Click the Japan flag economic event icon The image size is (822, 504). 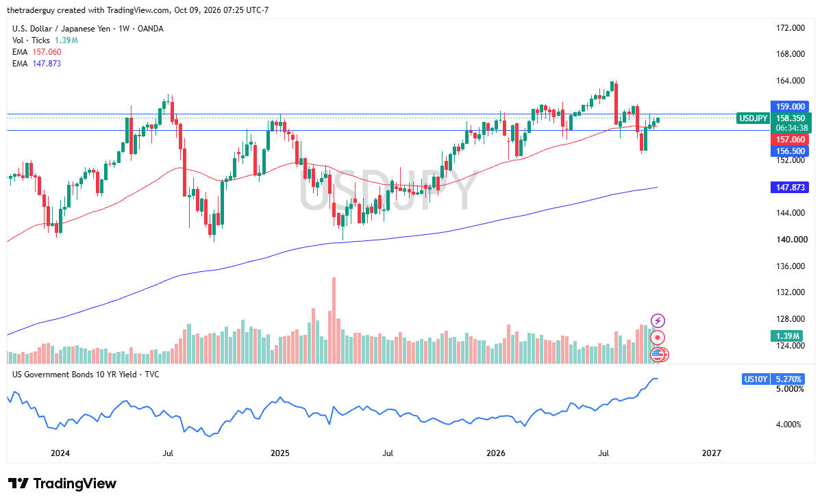658,337
